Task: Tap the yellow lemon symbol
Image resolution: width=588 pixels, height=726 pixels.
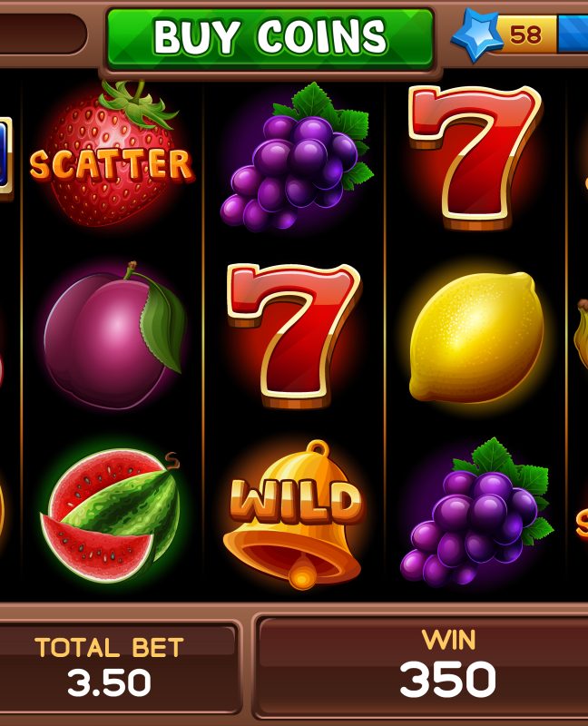Action: click(x=476, y=337)
